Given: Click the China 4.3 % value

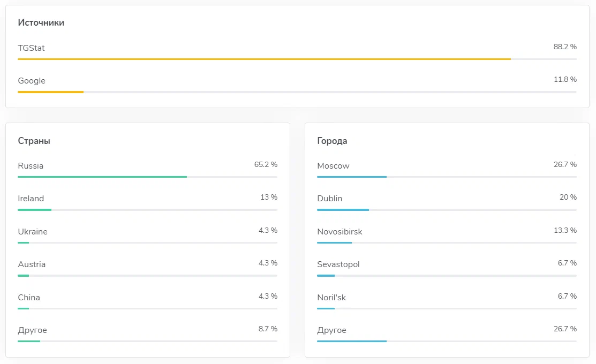Looking at the screenshot, I should [268, 296].
